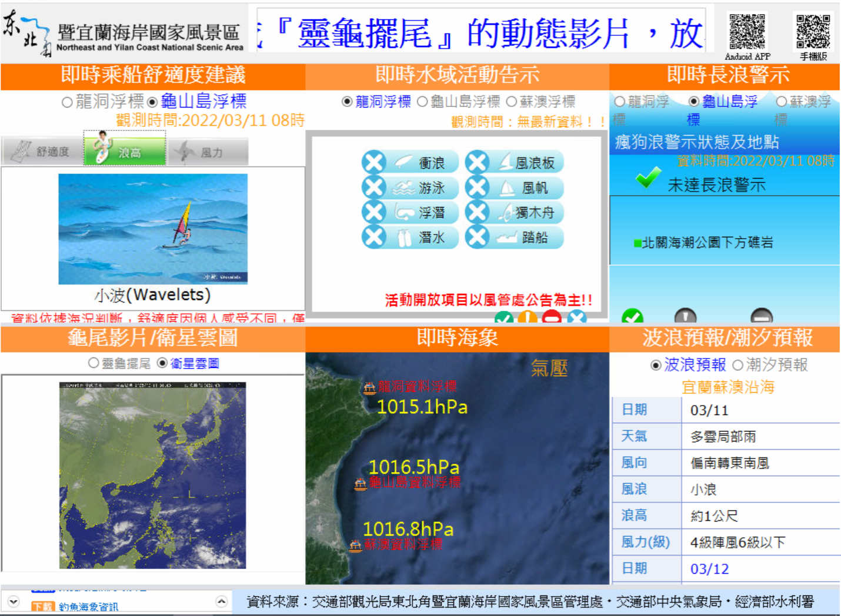Click the scrolling 靈龜擺尾 announcement marquee
This screenshot has width=841, height=616.
click(x=481, y=33)
